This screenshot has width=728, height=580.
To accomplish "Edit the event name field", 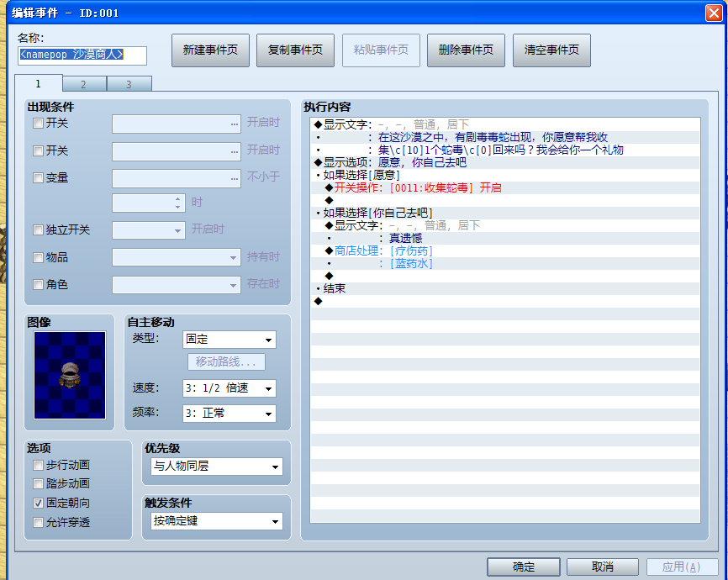I will pos(82,55).
